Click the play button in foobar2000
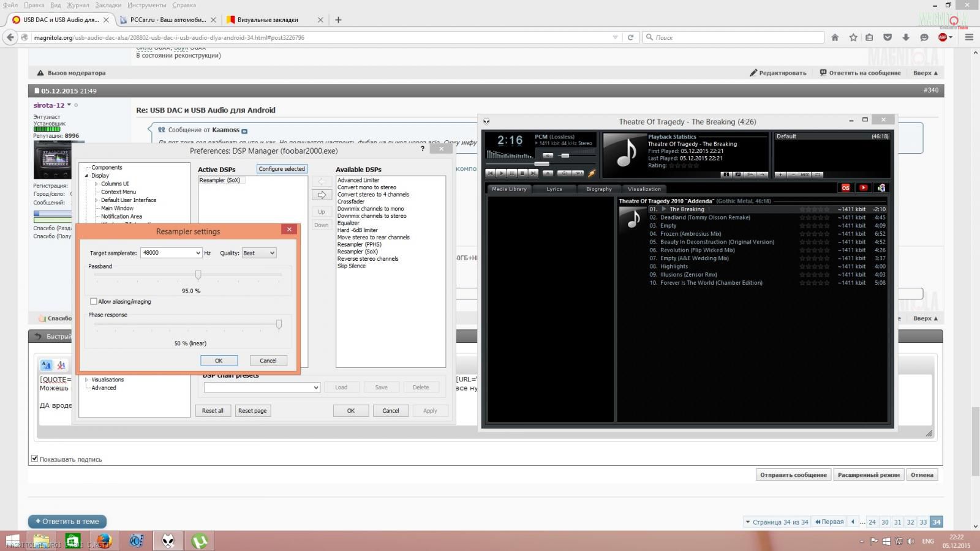The width and height of the screenshot is (980, 551). (501, 173)
